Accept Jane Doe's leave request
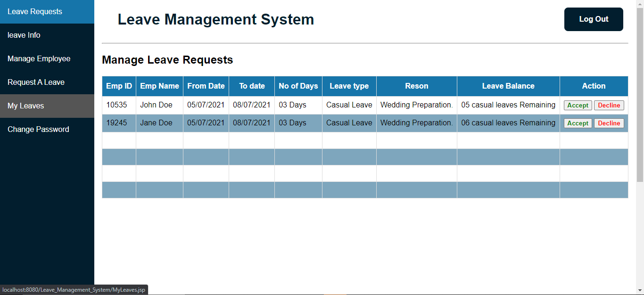644x295 pixels. [x=578, y=123]
